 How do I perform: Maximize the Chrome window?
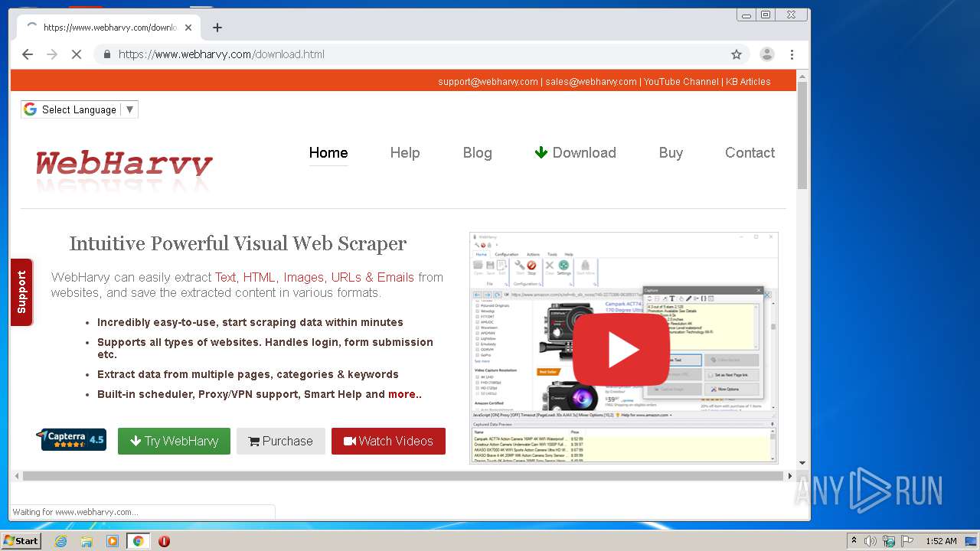[766, 15]
